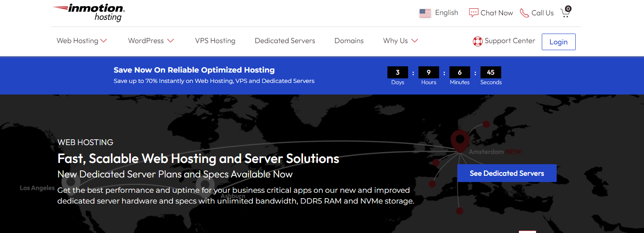Click the InMotion Hosting logo
The image size is (644, 233).
tap(89, 13)
